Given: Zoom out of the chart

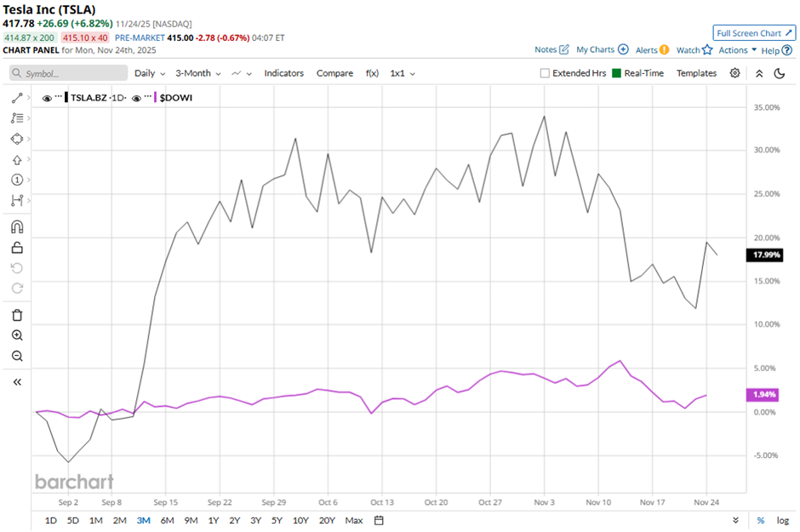Looking at the screenshot, I should 17,356.
